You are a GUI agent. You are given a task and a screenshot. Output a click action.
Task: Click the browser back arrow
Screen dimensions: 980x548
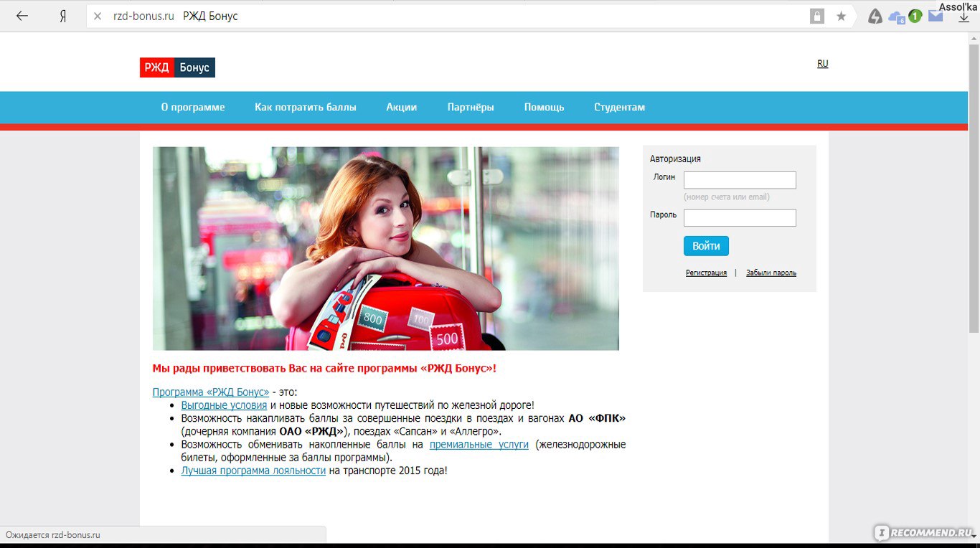(x=22, y=16)
